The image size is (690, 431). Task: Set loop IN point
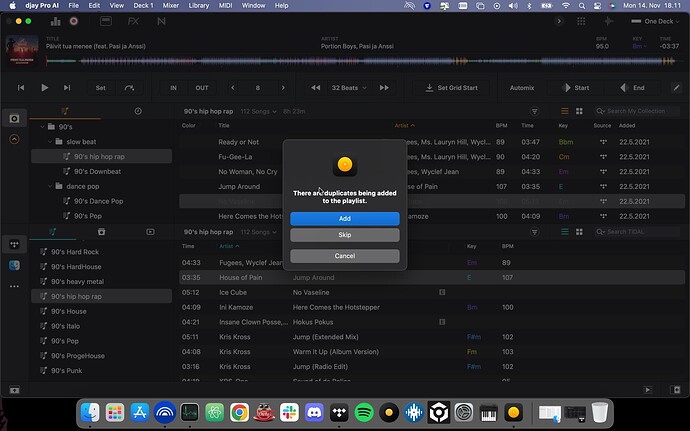point(173,88)
